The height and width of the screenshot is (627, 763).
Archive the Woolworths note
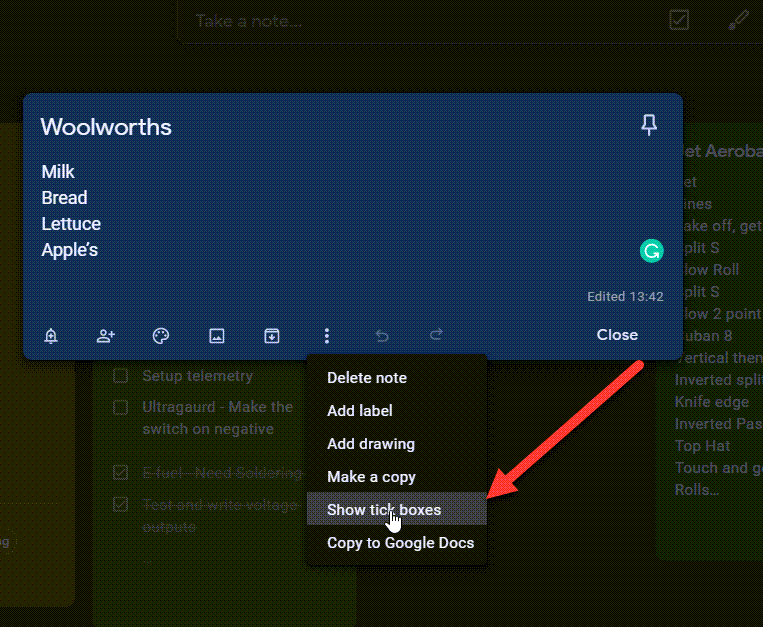(x=272, y=336)
